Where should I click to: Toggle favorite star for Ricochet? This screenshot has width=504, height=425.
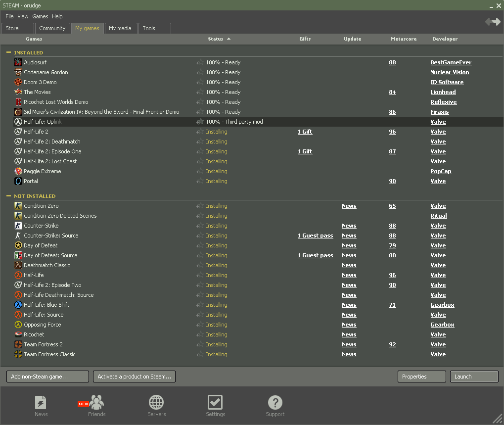tap(200, 334)
